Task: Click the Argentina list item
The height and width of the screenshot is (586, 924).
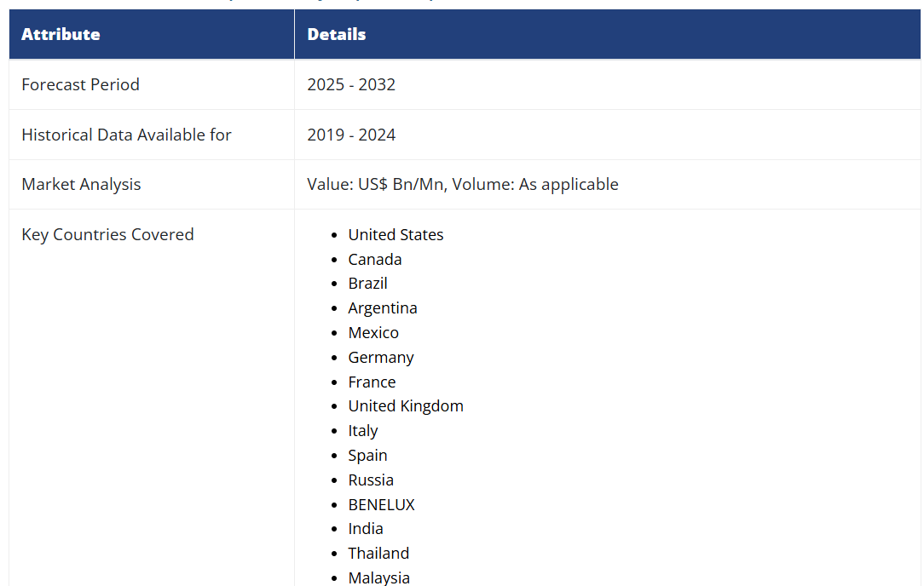Action: pyautogui.click(x=382, y=307)
